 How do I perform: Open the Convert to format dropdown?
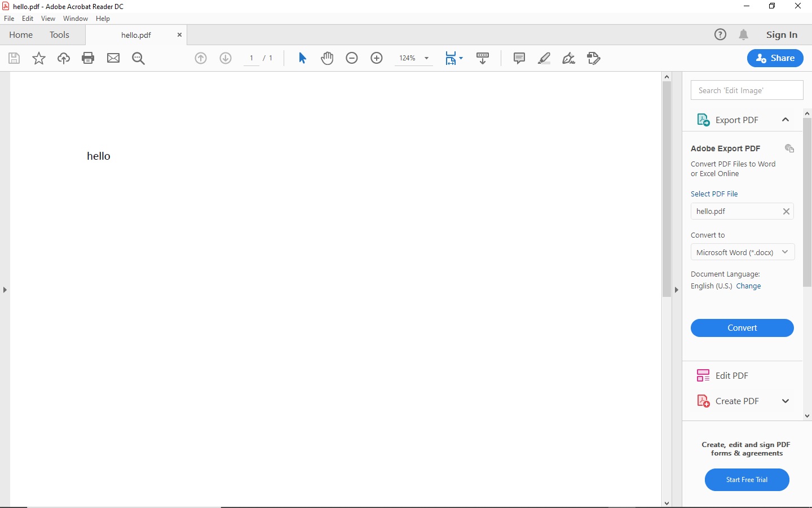743,252
